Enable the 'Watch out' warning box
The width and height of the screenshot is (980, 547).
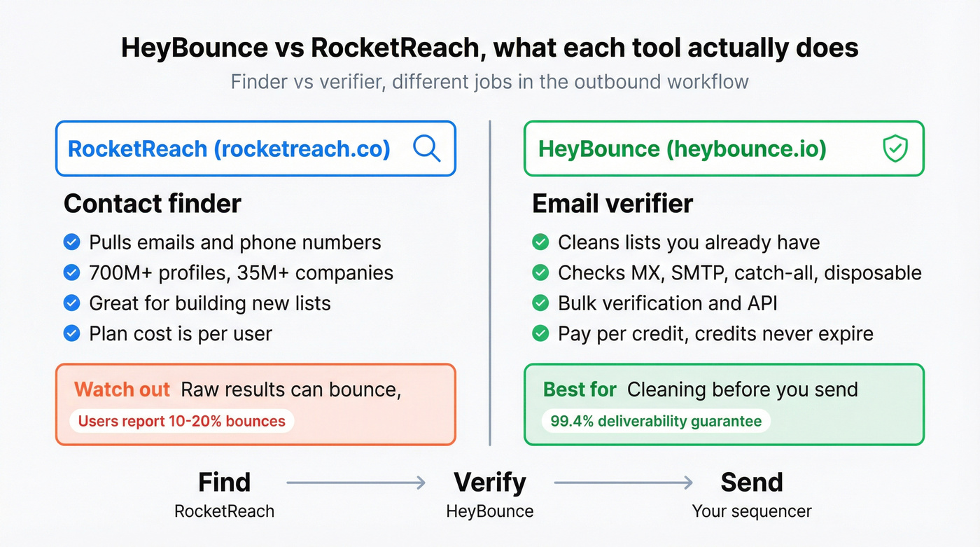click(x=255, y=404)
